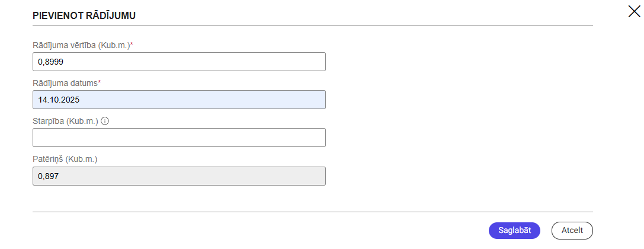
Task: Click the PIEVIENOT RĀDĪJUMU heading
Action: pyautogui.click(x=84, y=16)
